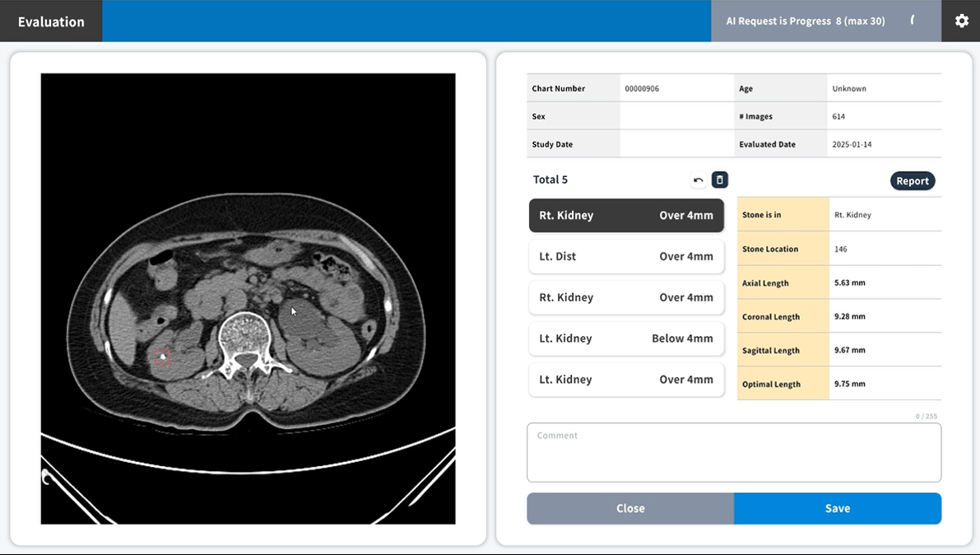Click the undo arrow icon
The height and width of the screenshot is (555, 980).
699,180
